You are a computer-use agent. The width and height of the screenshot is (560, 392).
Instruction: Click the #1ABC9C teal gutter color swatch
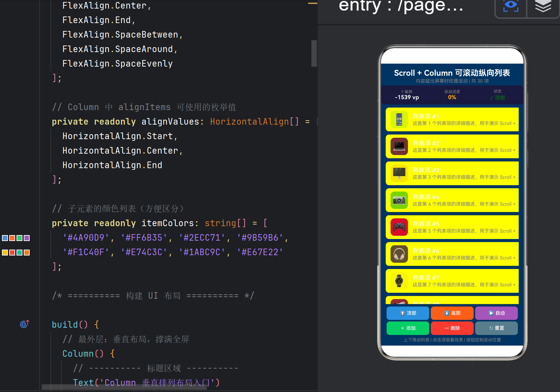click(x=19, y=253)
